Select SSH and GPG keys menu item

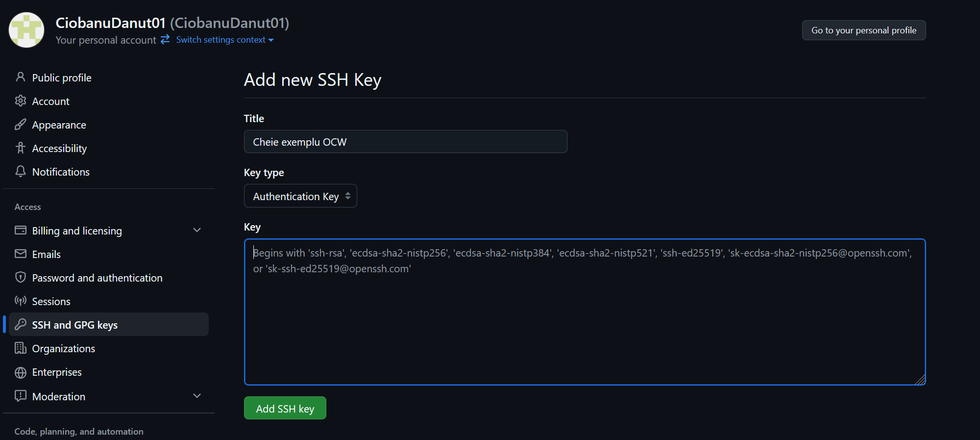[74, 325]
